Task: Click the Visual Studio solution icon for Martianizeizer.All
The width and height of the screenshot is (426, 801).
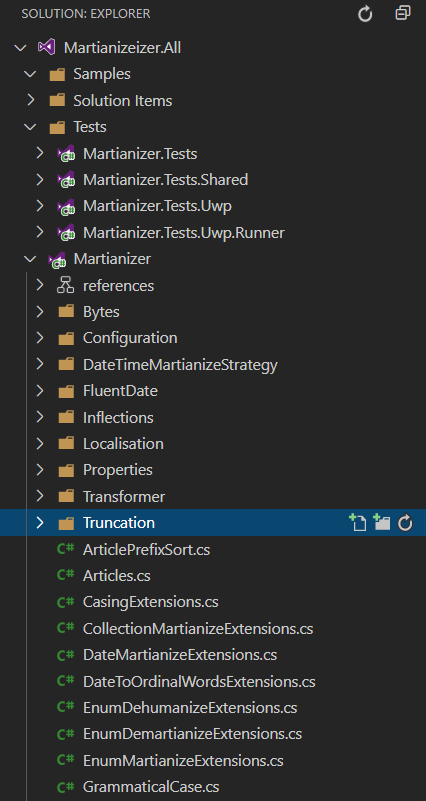Action: pos(46,48)
